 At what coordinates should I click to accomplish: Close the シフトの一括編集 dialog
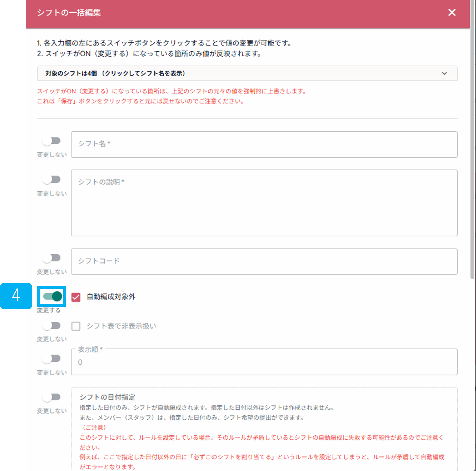452,13
